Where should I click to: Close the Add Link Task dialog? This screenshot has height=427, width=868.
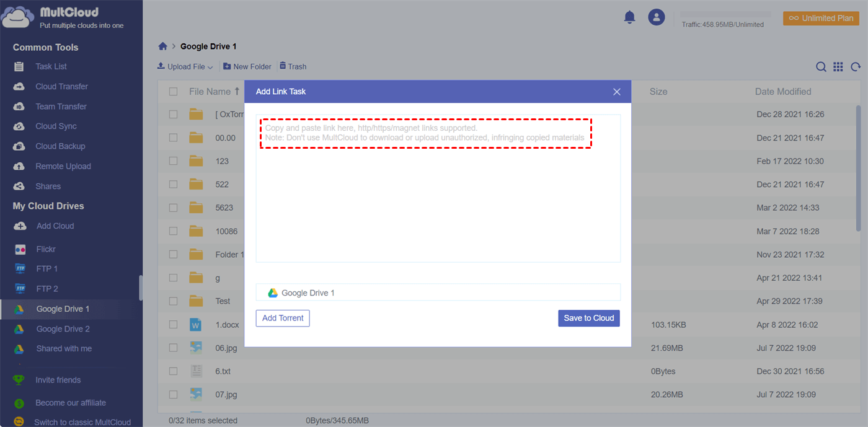(x=617, y=92)
